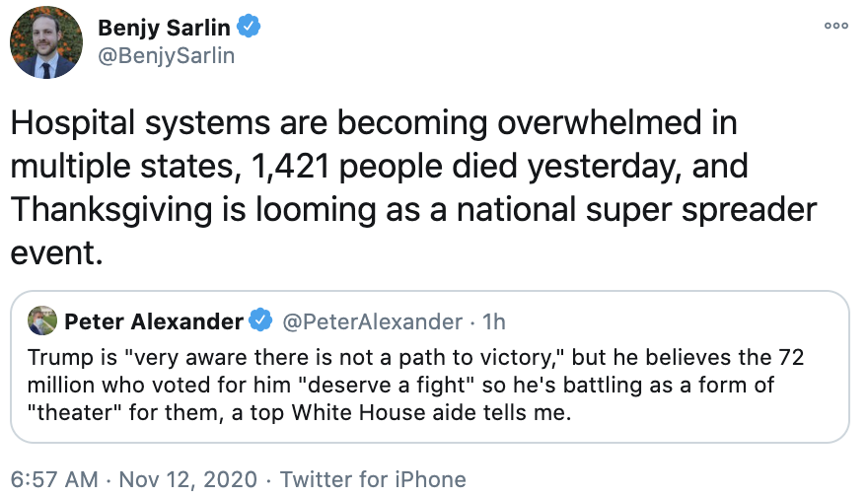Go to the @BenjySarlin handle
Image resolution: width=868 pixels, height=497 pixels.
(x=166, y=55)
